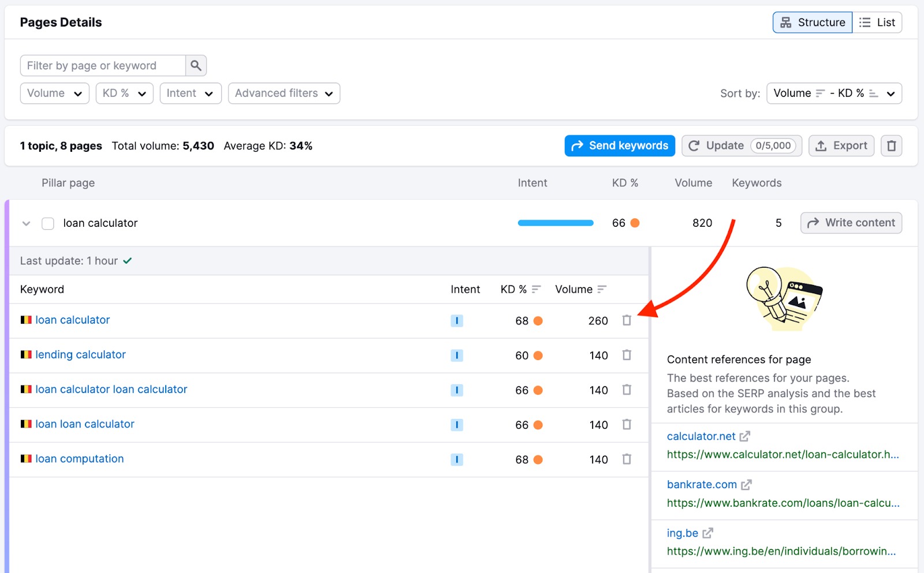924x573 pixels.
Task: Open the 'loan computation' keyword link
Action: click(80, 459)
